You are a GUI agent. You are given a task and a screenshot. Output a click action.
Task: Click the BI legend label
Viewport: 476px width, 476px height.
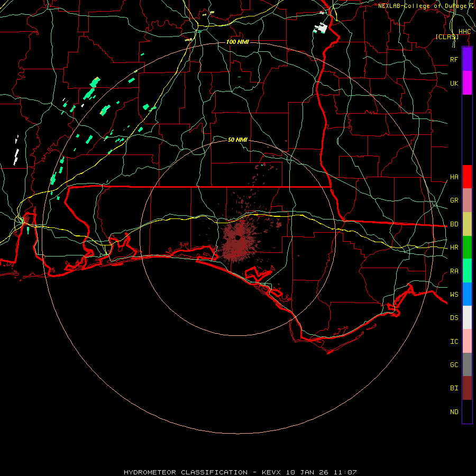point(454,388)
